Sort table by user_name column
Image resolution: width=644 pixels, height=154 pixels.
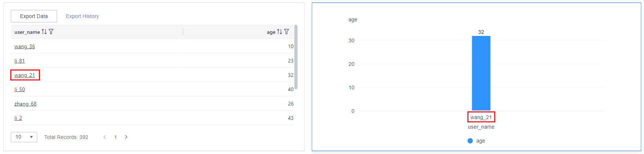(x=44, y=32)
